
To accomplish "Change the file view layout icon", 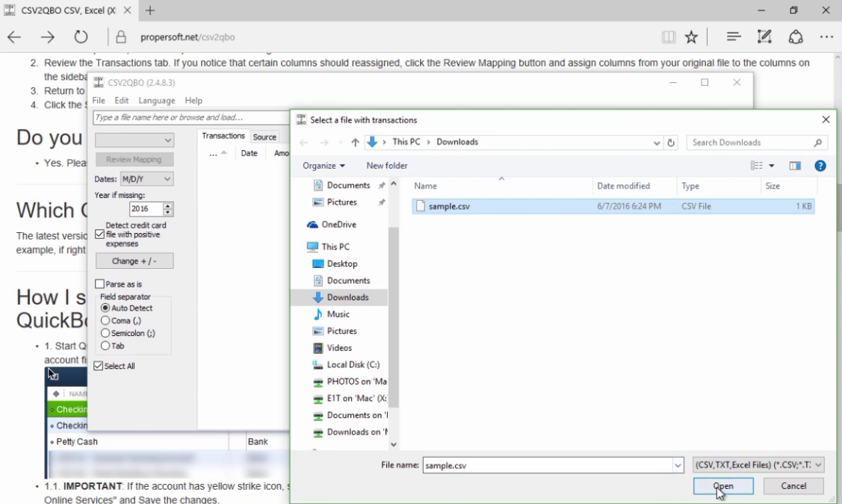I will pyautogui.click(x=756, y=166).
